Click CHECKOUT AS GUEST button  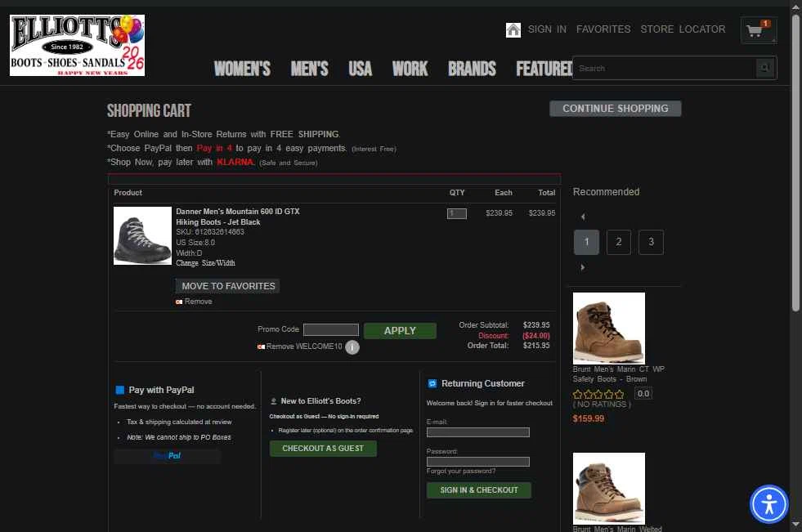pyautogui.click(x=323, y=448)
